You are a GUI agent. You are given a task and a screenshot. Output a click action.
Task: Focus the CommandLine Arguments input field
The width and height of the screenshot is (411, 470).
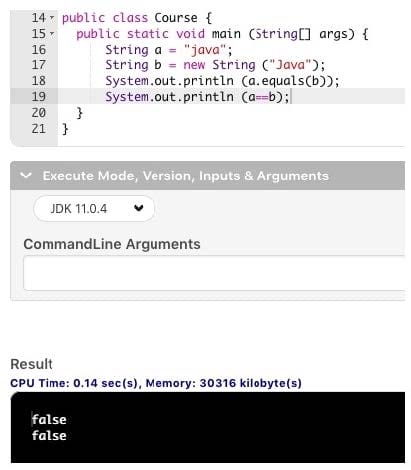point(214,273)
